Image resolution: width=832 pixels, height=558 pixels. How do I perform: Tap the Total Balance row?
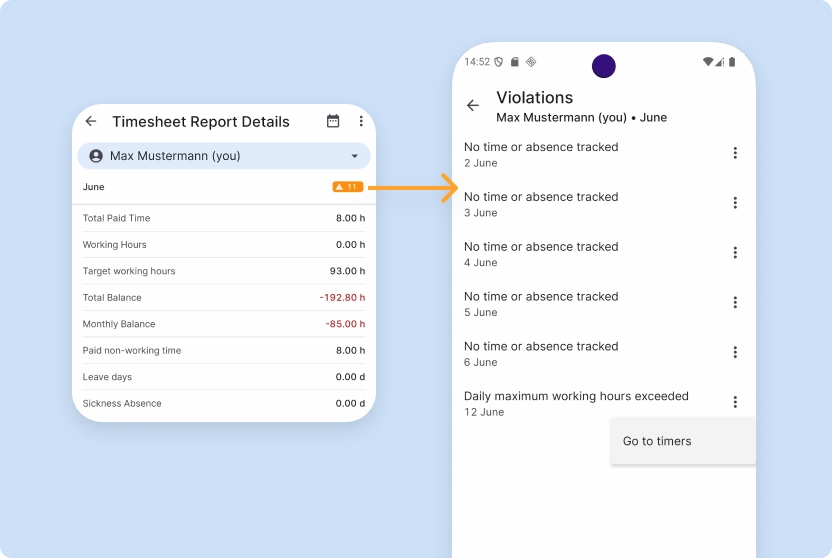[223, 297]
